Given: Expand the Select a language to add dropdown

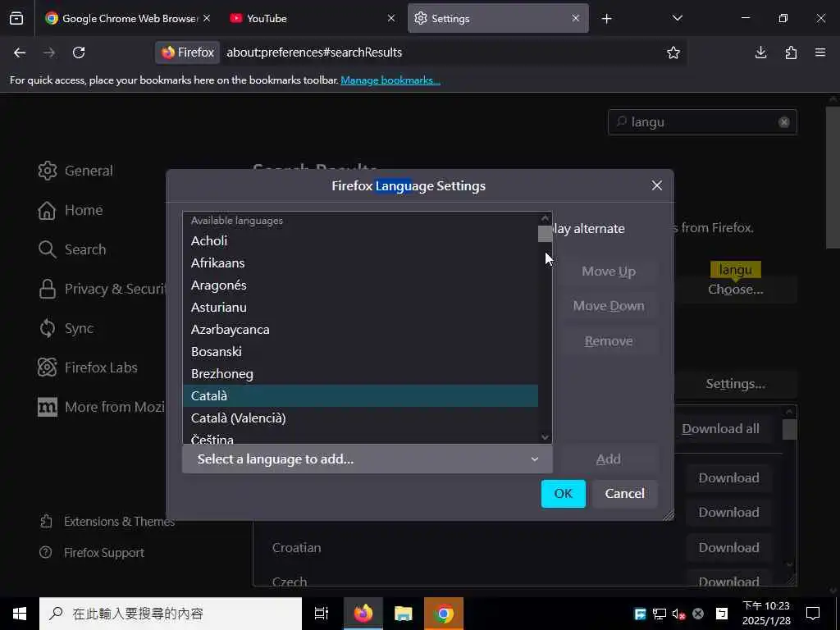Looking at the screenshot, I should [x=367, y=459].
